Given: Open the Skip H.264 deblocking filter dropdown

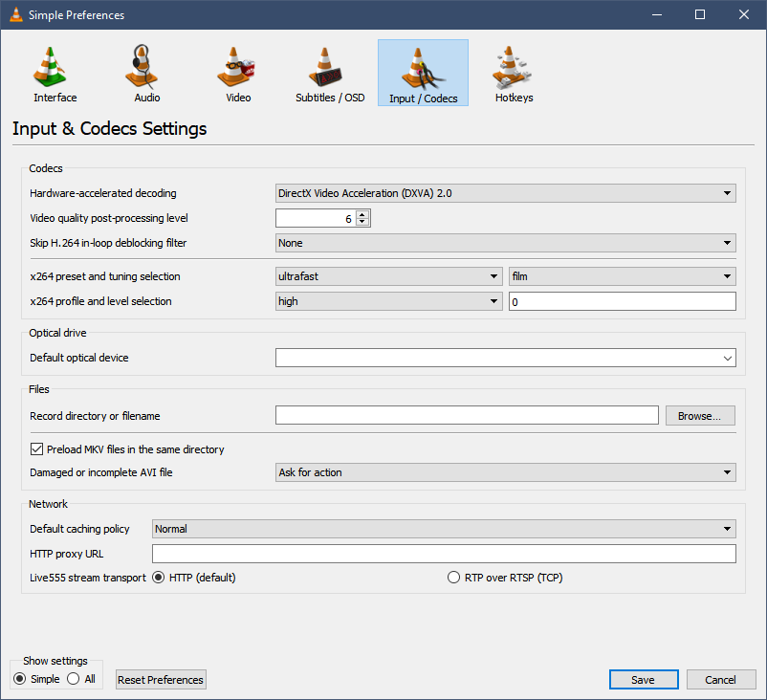Looking at the screenshot, I should click(505, 243).
